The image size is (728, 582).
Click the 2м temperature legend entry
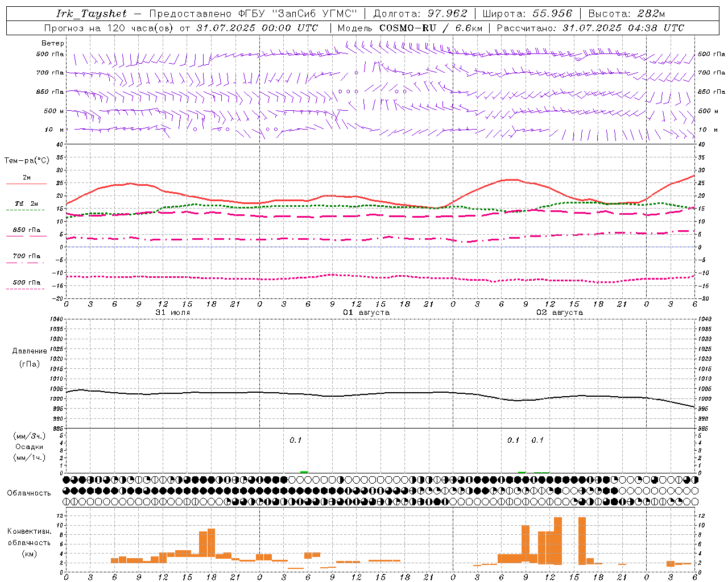click(x=27, y=178)
